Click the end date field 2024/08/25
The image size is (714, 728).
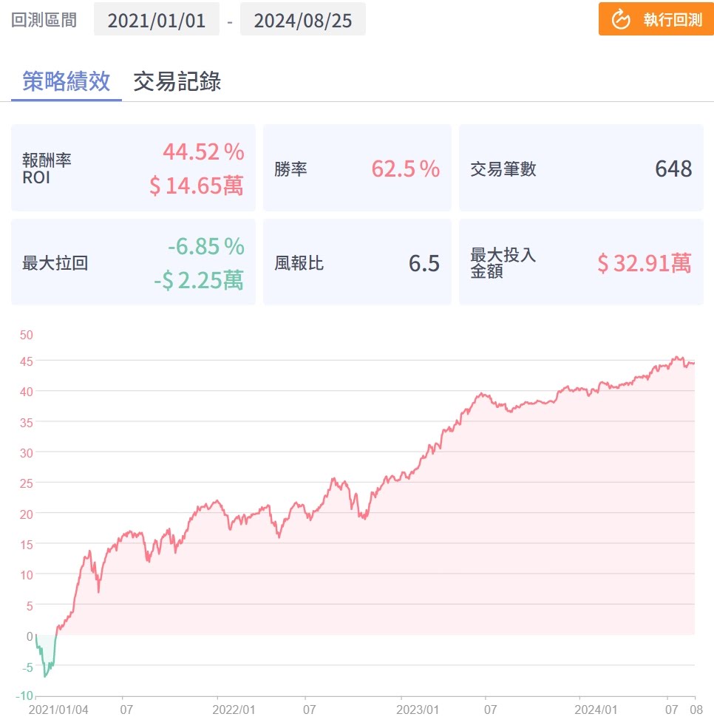pos(303,19)
